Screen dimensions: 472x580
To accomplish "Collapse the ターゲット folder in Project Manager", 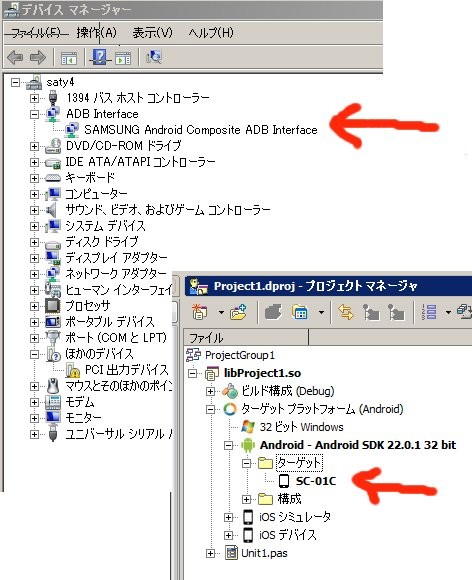I will [246, 463].
